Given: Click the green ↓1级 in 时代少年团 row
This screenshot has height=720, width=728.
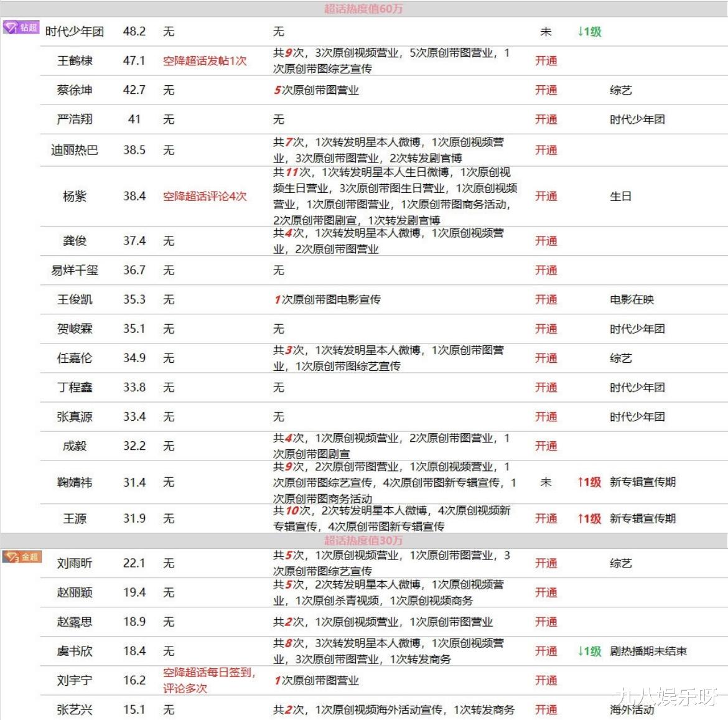Looking at the screenshot, I should (589, 32).
